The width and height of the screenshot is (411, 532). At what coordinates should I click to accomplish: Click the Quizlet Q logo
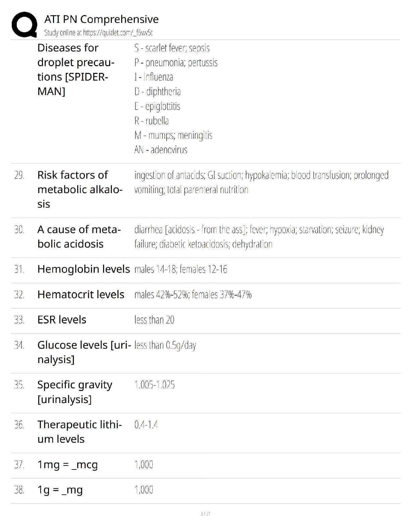tap(24, 24)
